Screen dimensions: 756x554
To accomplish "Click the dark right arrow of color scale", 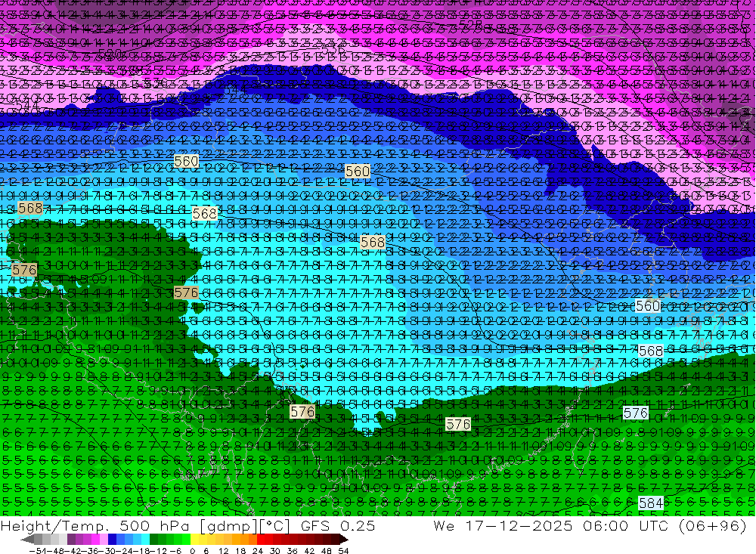I will 343,539.
